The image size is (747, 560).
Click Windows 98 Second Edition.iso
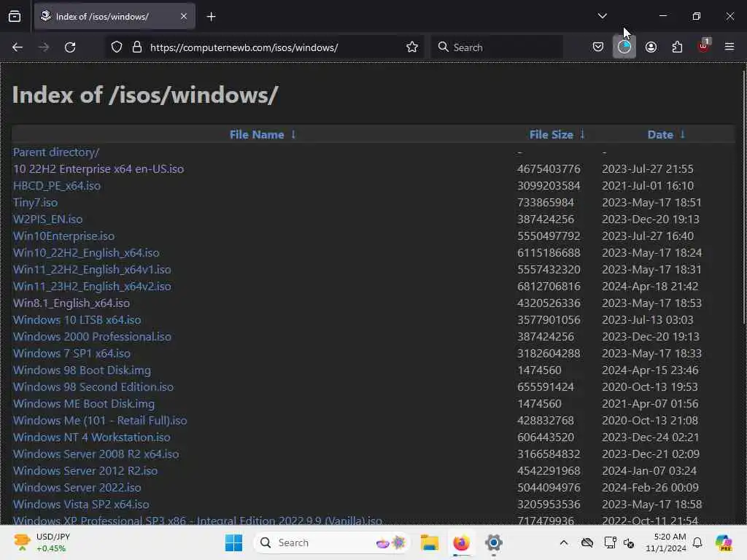click(x=93, y=387)
